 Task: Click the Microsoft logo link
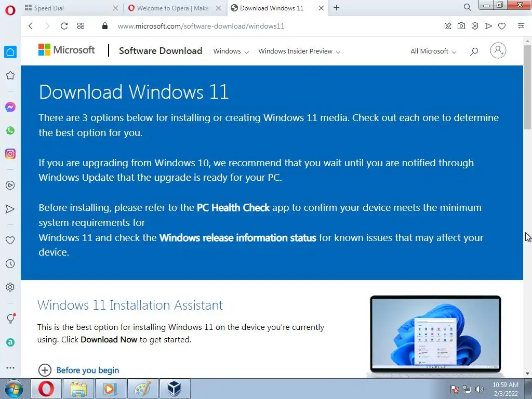point(66,50)
